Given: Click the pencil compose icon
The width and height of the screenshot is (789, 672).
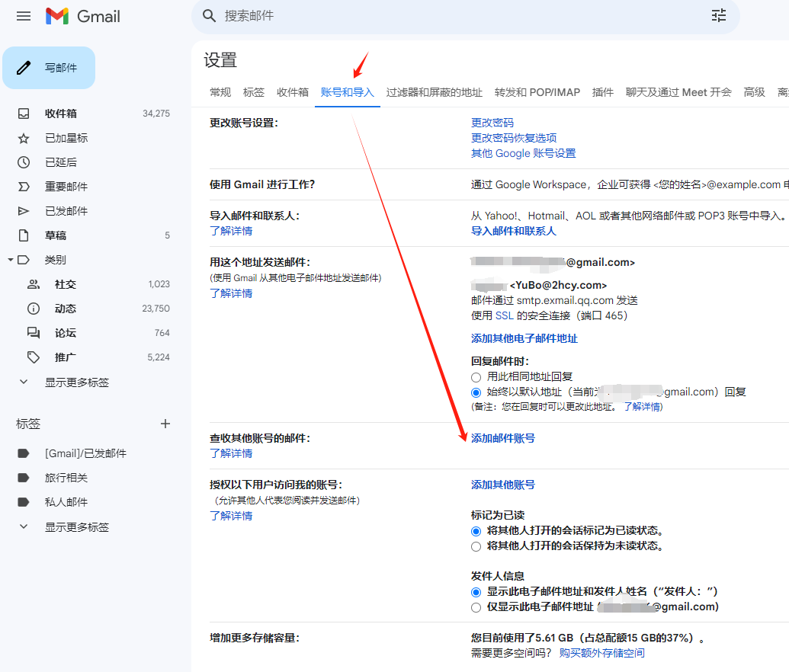Looking at the screenshot, I should 24,68.
